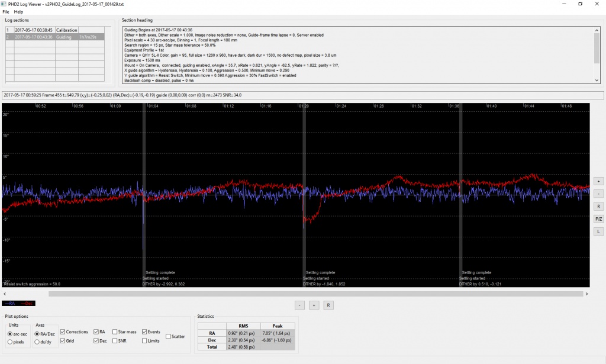
Task: Click the DITHER by -1.840, 1.852 event label
Action: coord(324,284)
